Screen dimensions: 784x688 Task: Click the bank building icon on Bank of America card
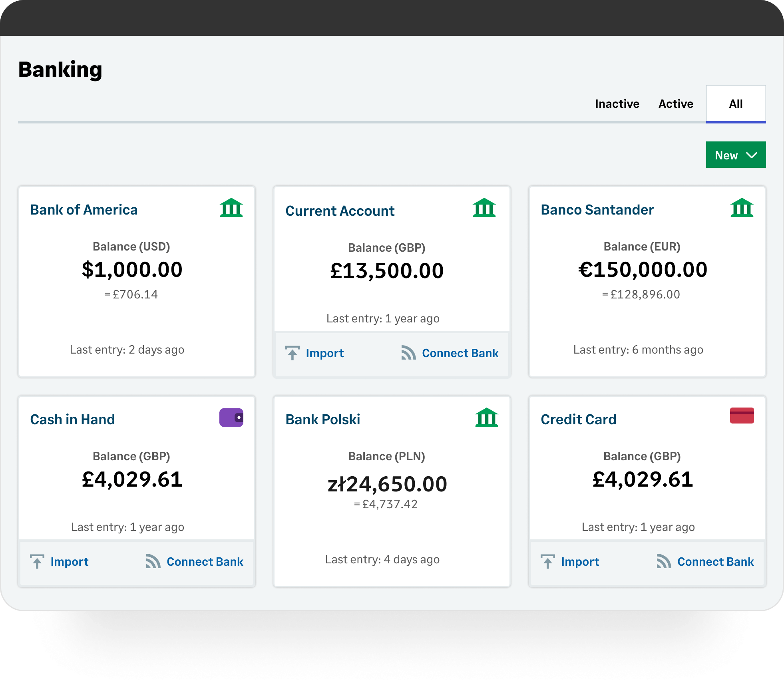[x=232, y=208]
